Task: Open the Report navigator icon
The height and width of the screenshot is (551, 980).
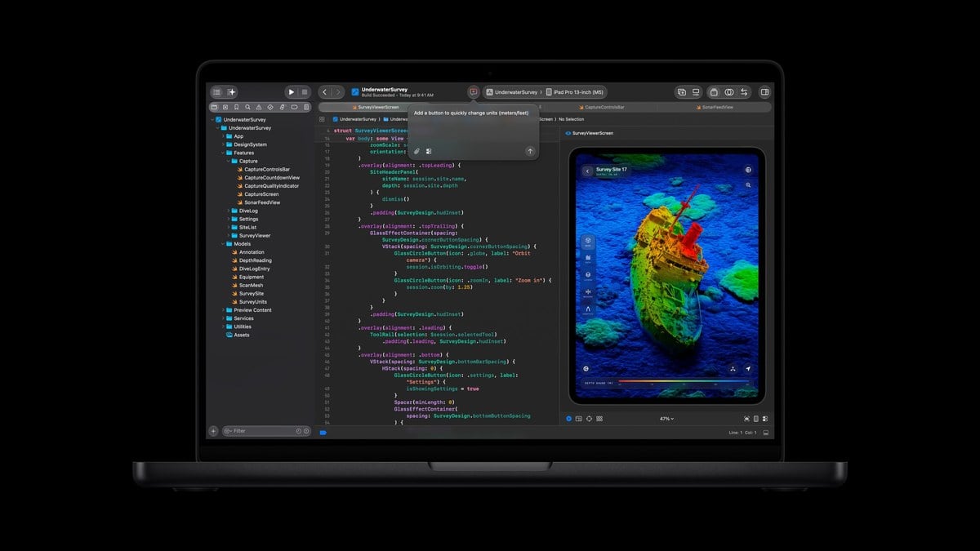Action: pyautogui.click(x=306, y=107)
